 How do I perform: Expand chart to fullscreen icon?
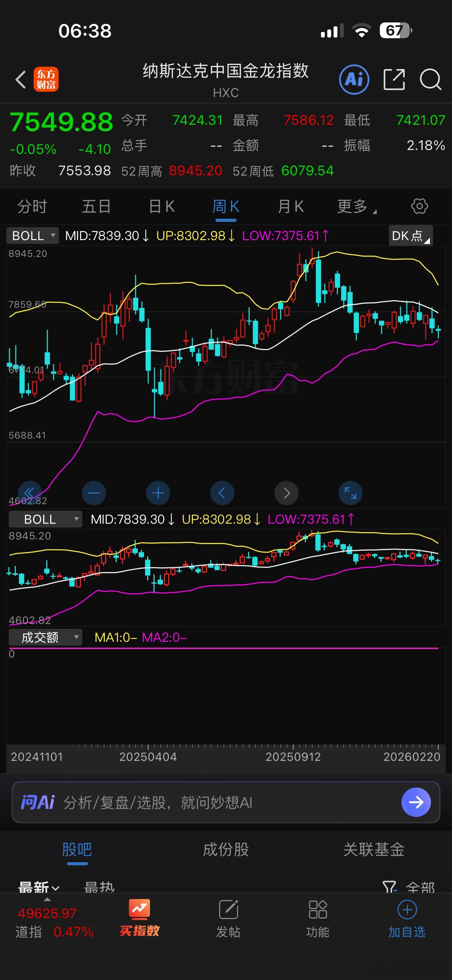[x=350, y=493]
